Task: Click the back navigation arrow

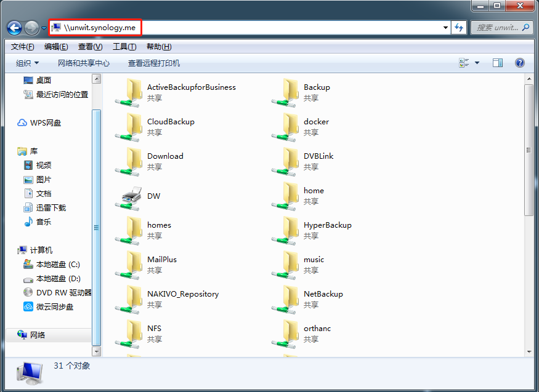Action: click(15, 28)
